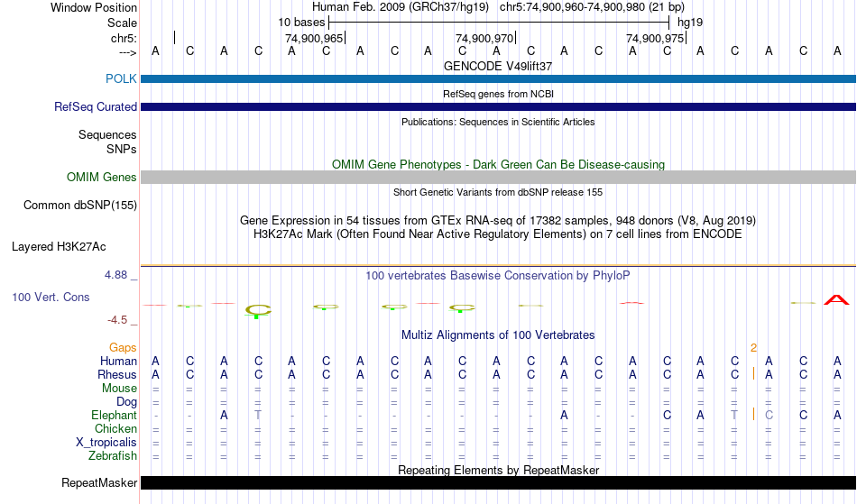Click the RefSeq genes from NCBI title

pyautogui.click(x=498, y=94)
